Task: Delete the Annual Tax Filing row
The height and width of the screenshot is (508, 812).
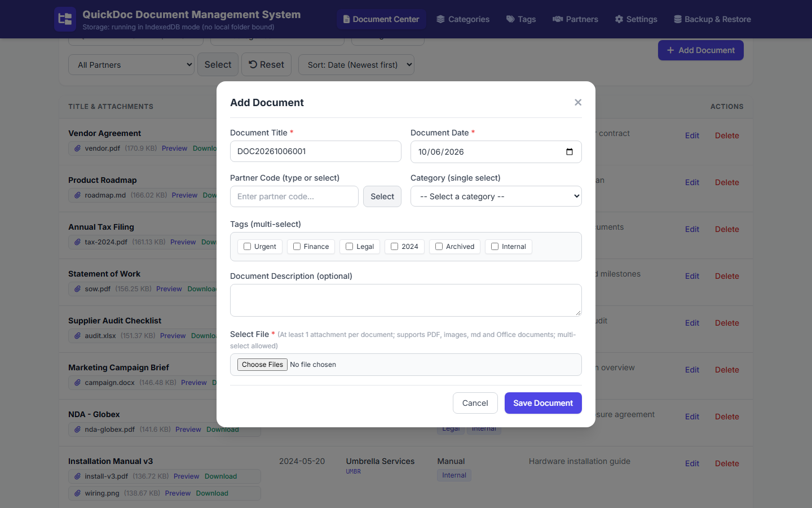Action: pyautogui.click(x=727, y=229)
